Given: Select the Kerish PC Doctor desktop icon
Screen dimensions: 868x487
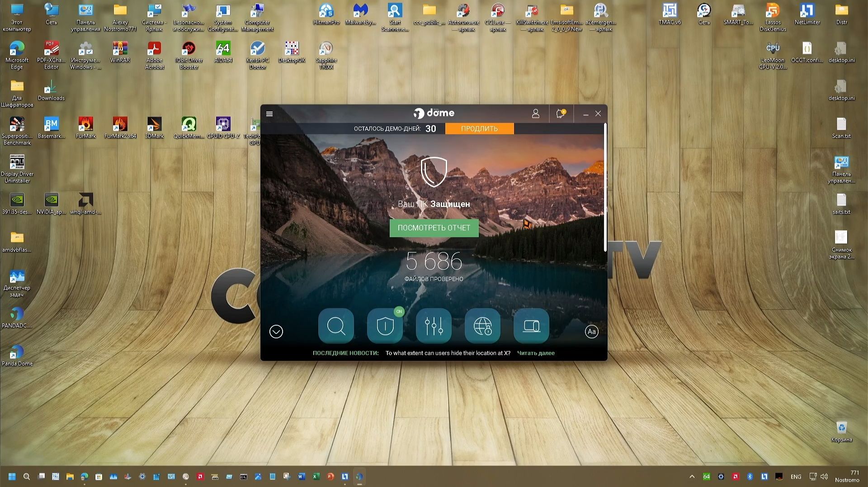Looking at the screenshot, I should point(257,55).
